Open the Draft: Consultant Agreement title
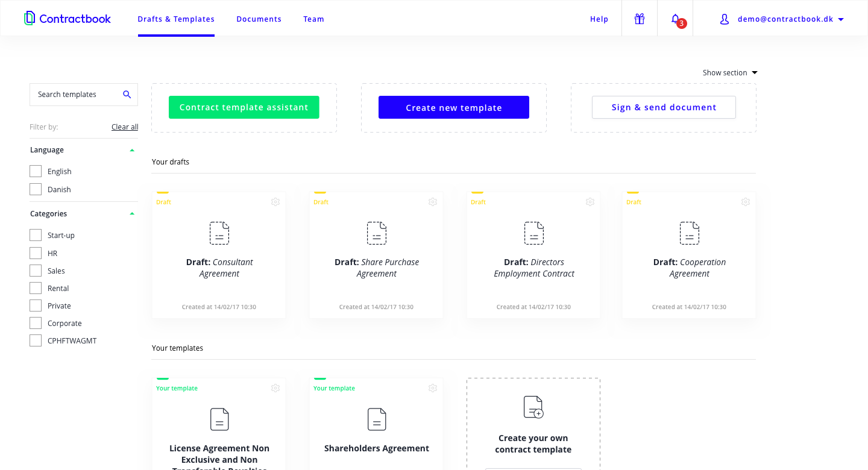This screenshot has height=470, width=868. (219, 268)
